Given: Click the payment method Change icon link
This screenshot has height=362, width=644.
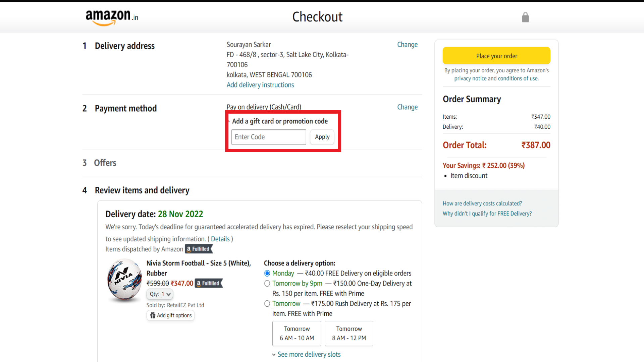Looking at the screenshot, I should (x=407, y=107).
